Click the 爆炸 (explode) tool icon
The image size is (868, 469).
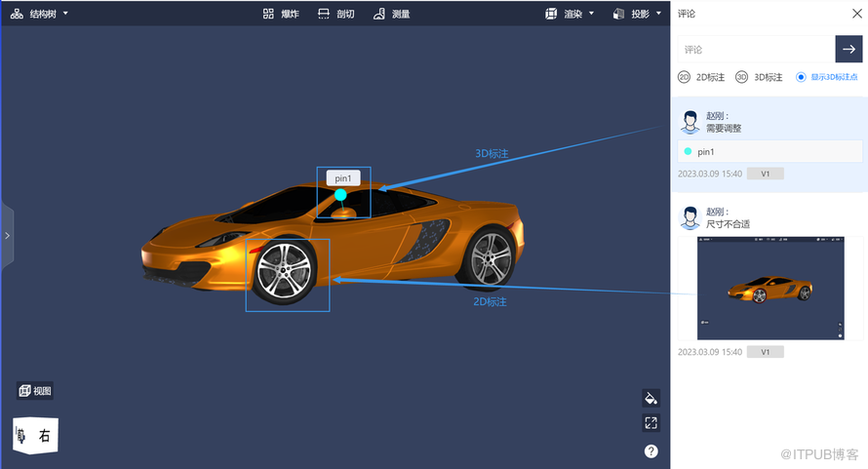click(x=268, y=15)
